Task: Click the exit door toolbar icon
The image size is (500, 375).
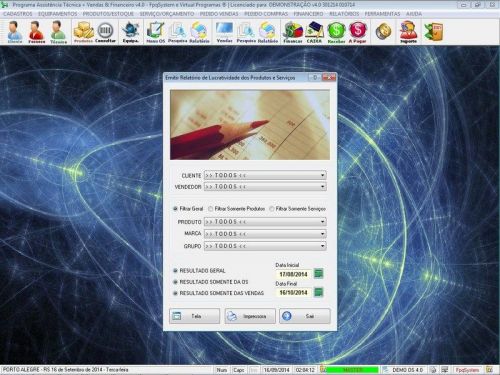Action: [434, 31]
